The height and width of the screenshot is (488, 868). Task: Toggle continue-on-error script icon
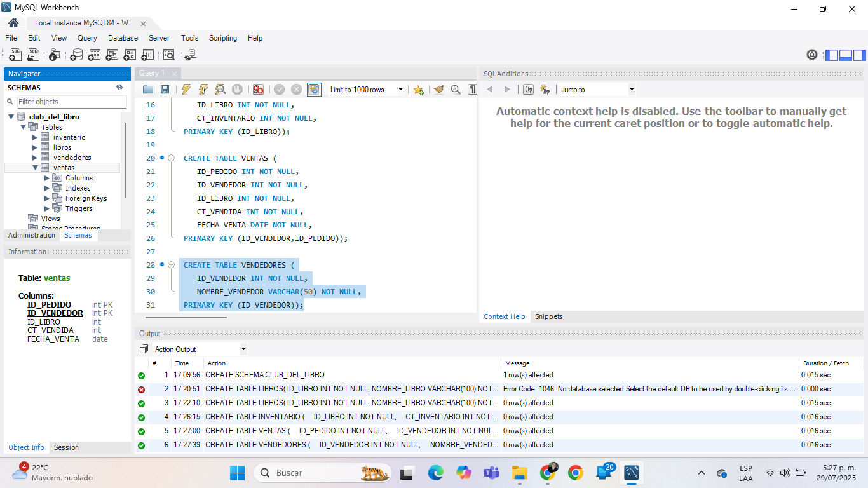[x=258, y=90]
